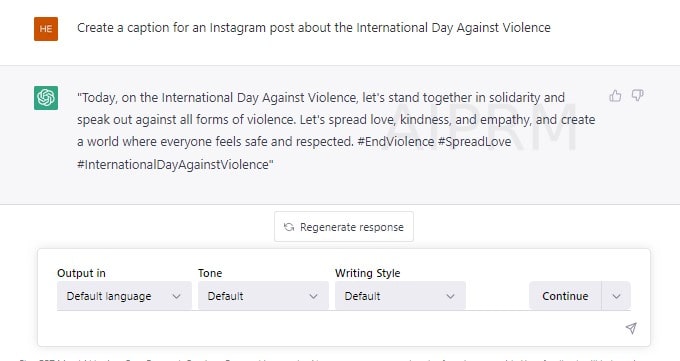Screen dimensions: 680x361
Task: Click the #InternationalDayAgainstViolence hashtag text
Action: point(173,164)
